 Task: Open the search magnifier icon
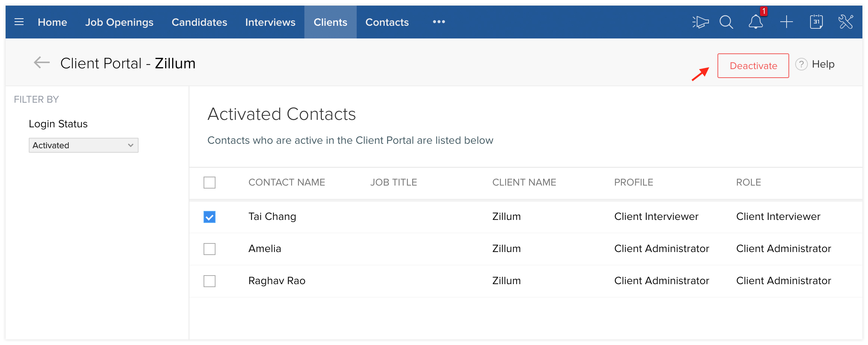point(726,22)
